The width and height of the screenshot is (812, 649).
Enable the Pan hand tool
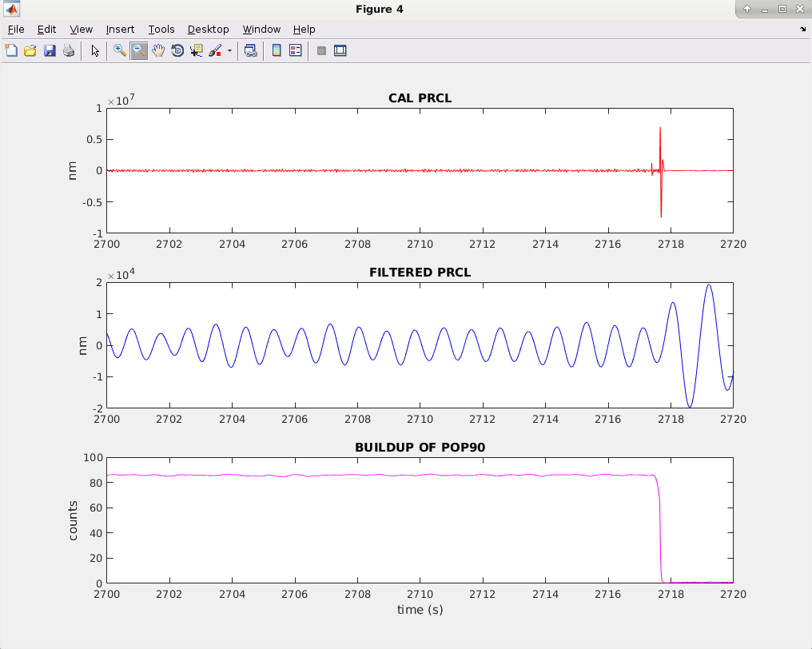pos(158,51)
